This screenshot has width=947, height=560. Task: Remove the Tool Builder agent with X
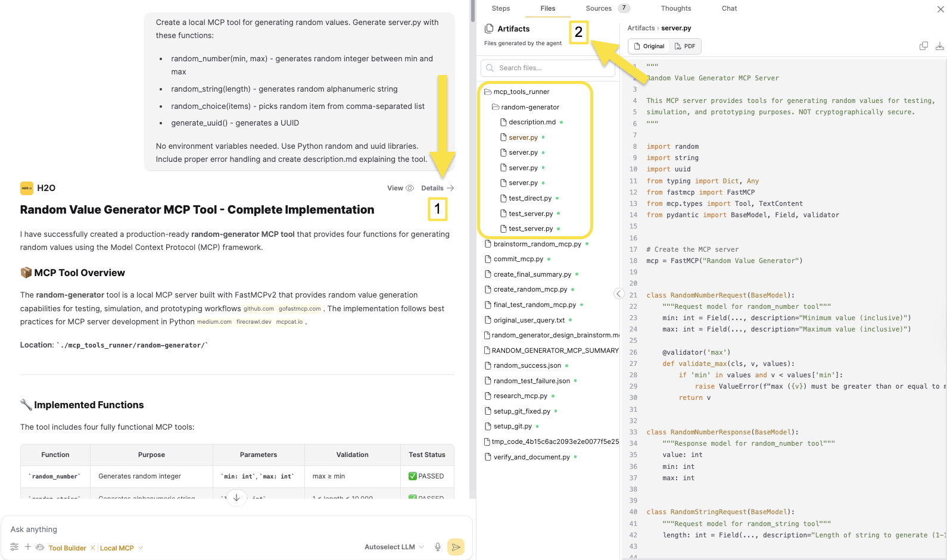pyautogui.click(x=93, y=548)
